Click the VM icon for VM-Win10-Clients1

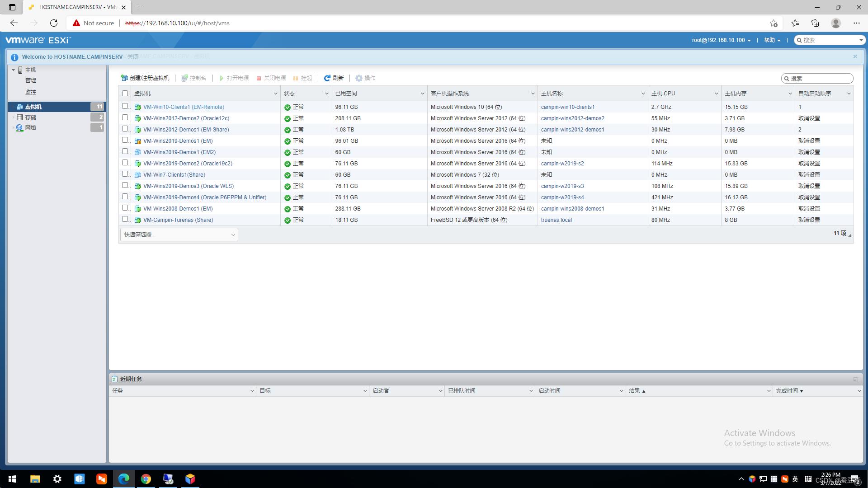click(138, 107)
